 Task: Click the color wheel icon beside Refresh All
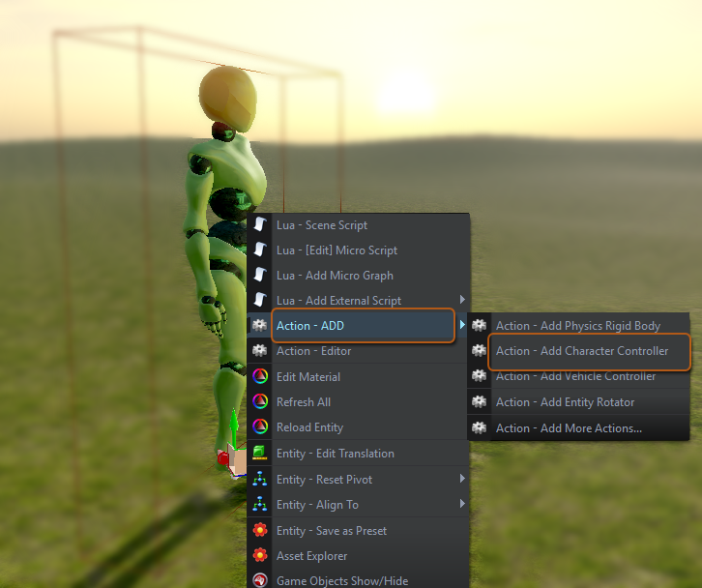point(260,401)
